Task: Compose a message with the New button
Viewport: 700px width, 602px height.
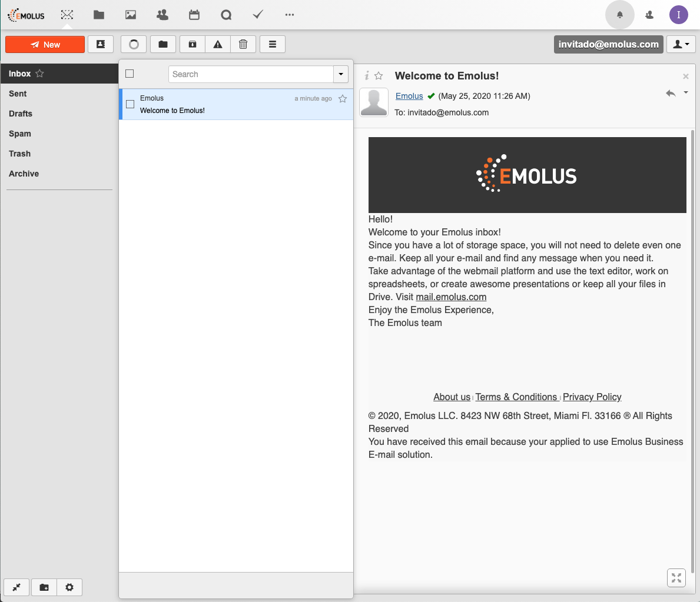Action: [45, 44]
